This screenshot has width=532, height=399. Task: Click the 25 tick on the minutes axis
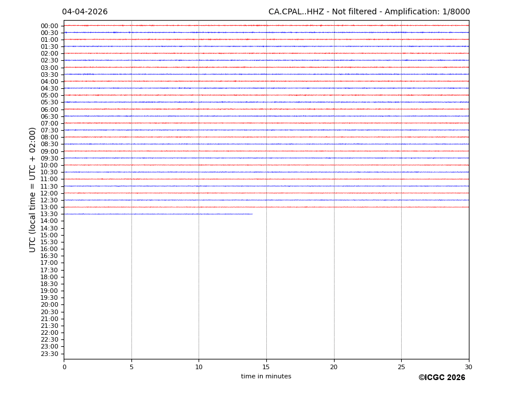[x=401, y=367]
